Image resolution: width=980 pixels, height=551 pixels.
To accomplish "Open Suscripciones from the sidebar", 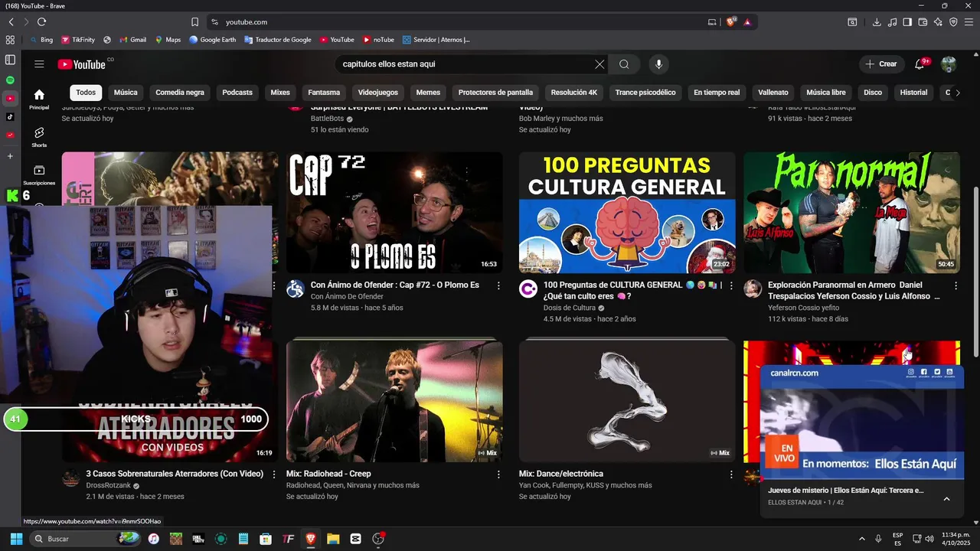I will click(x=39, y=175).
